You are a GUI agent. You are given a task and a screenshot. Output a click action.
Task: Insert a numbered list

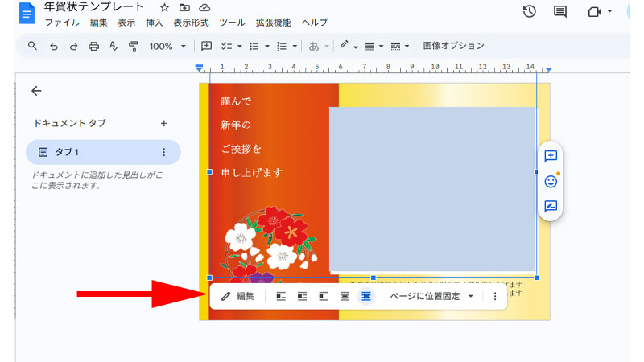pyautogui.click(x=282, y=47)
